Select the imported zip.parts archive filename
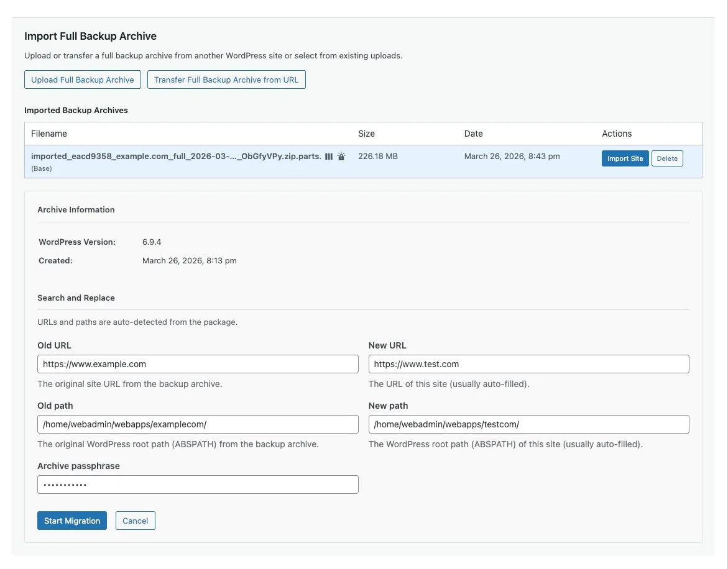Image resolution: width=728 pixels, height=569 pixels. [x=176, y=157]
